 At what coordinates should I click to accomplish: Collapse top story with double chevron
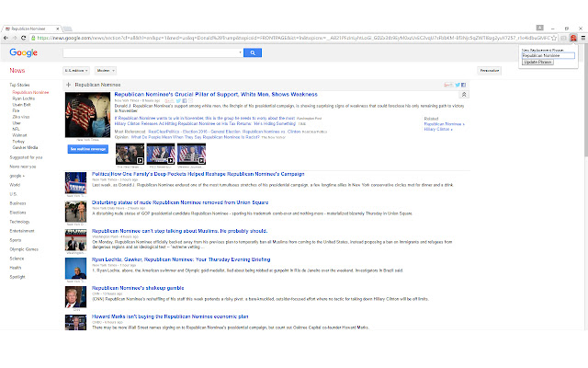coord(464,95)
